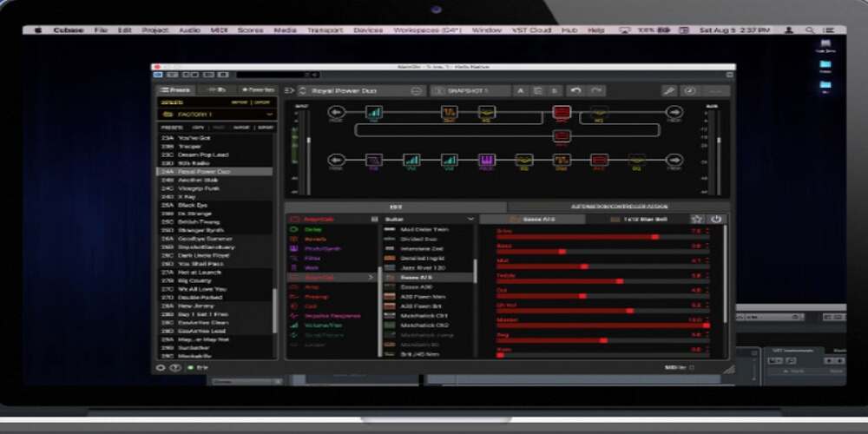
Task: Select the red amp block on the parallel split path
Action: [562, 135]
